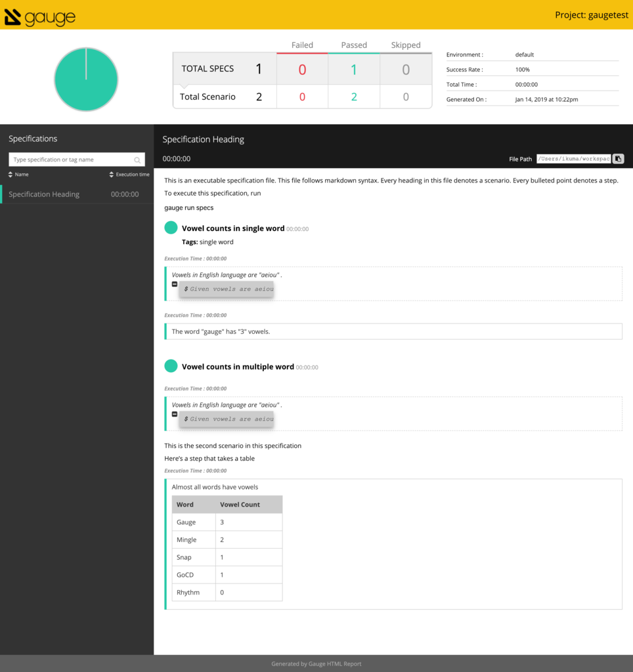Screen dimensions: 633x672
Task: Copy the spec file path to clipboard
Action: [618, 159]
